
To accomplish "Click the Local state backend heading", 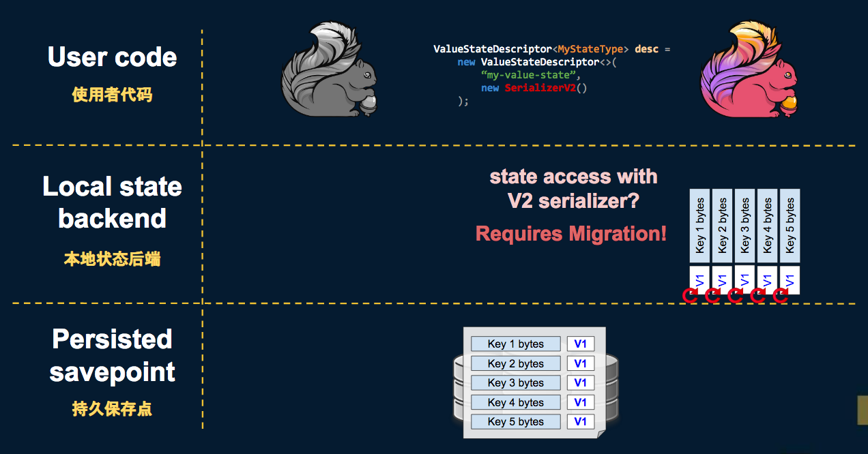I will (x=113, y=202).
